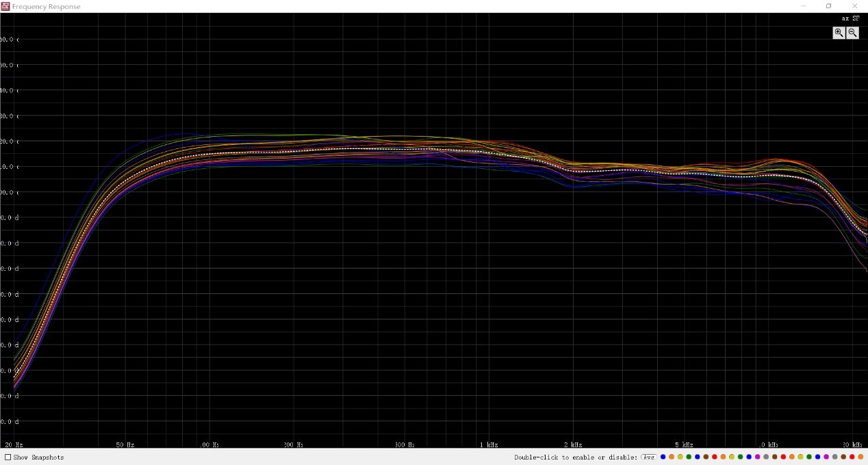
Task: Click the first yellow curve dot
Action: tap(680, 457)
